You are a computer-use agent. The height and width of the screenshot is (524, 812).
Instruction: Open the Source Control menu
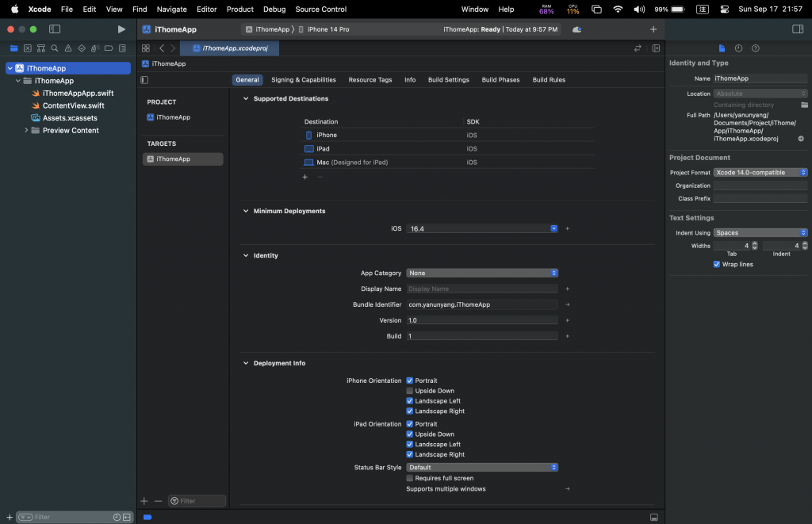coord(321,10)
